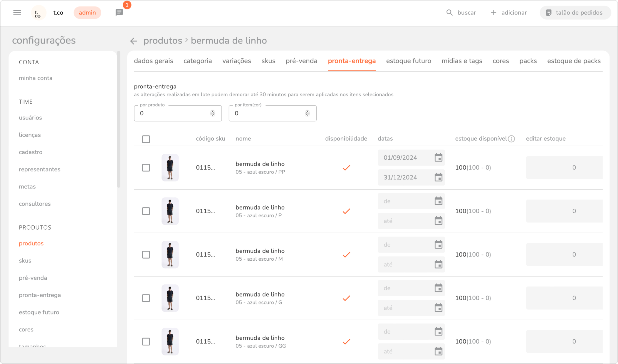Open usuários in the sidebar
The image size is (618, 364).
click(x=31, y=118)
